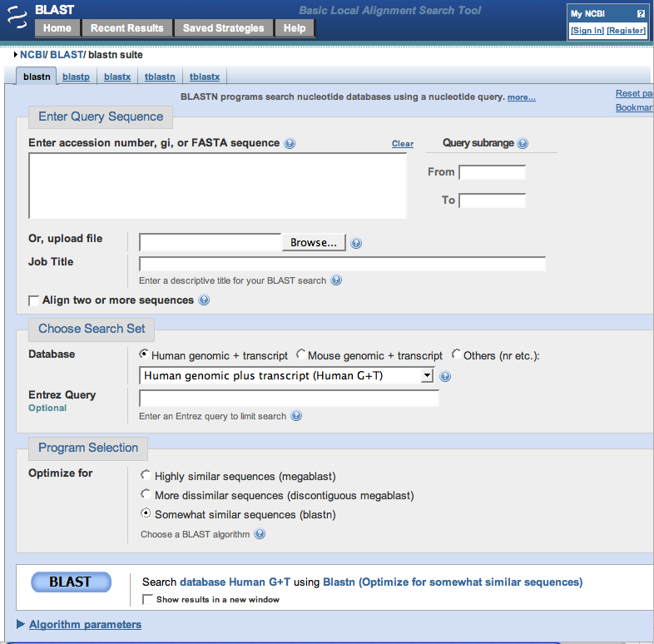Open the Recent Results menu tab

click(127, 28)
